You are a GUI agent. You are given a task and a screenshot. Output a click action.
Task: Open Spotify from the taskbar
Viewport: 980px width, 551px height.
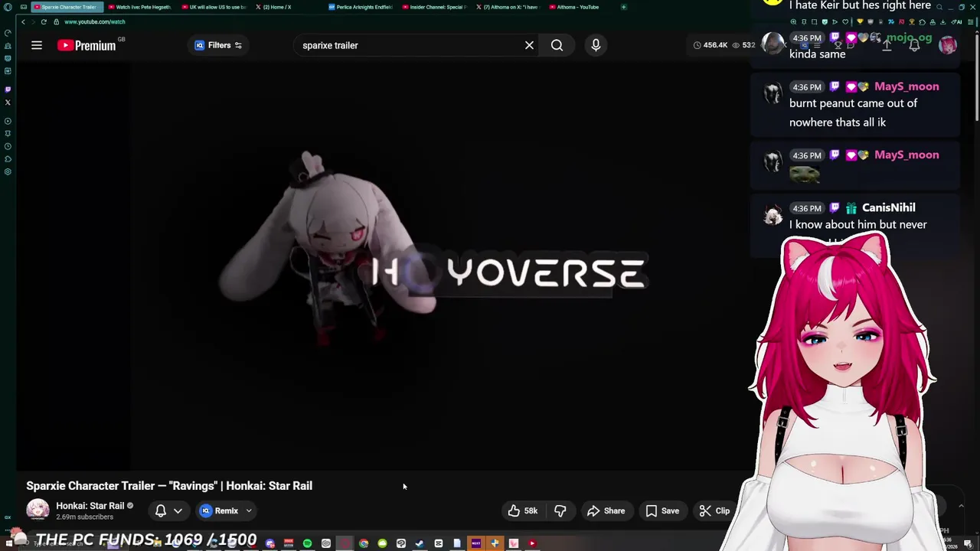click(x=307, y=543)
